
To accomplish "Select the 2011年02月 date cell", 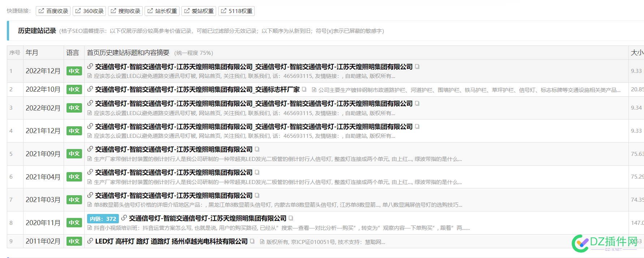I will [43, 241].
